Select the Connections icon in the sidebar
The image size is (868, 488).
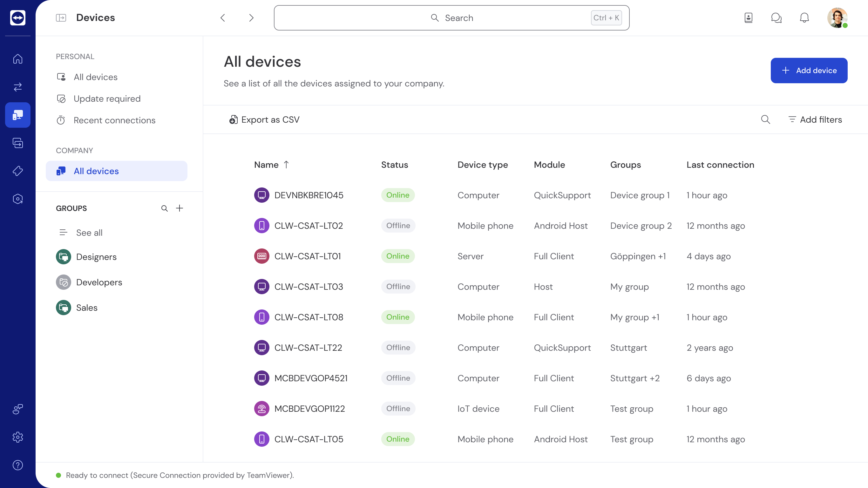pyautogui.click(x=17, y=87)
